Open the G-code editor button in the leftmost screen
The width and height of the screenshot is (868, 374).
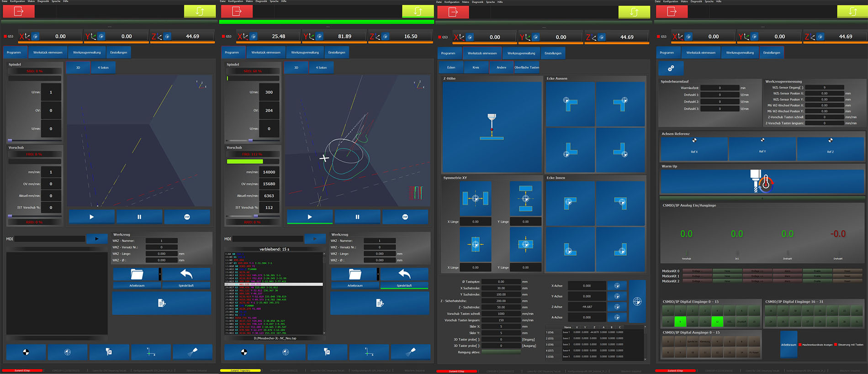click(162, 303)
